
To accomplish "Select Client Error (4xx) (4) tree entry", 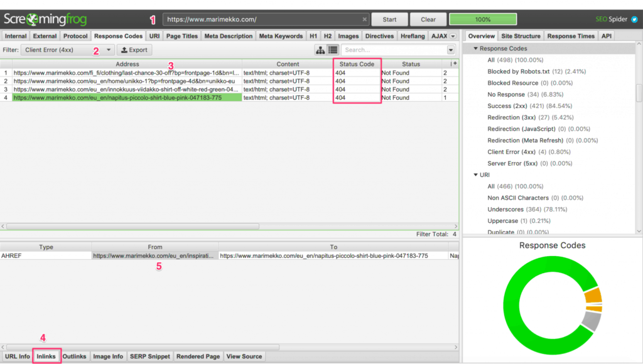I will pos(529,152).
